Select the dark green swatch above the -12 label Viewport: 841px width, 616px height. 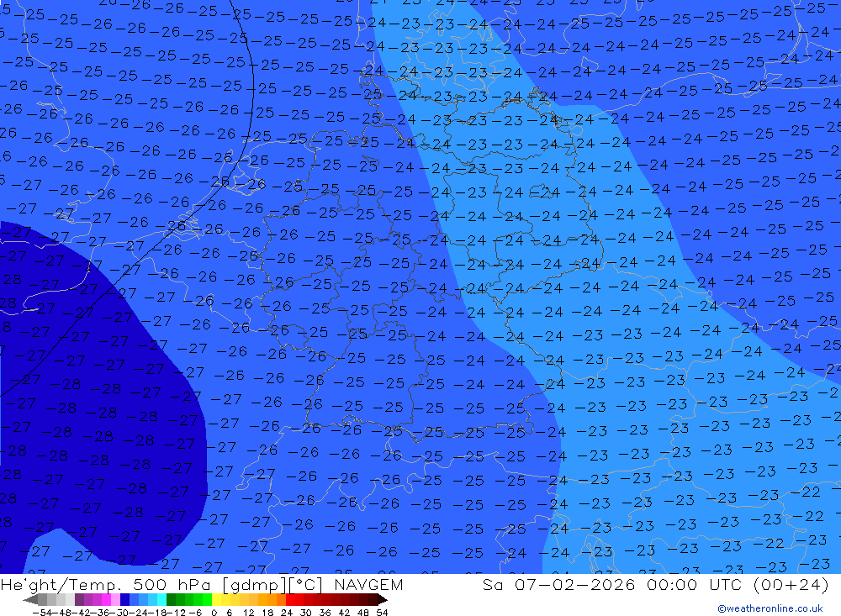click(171, 599)
